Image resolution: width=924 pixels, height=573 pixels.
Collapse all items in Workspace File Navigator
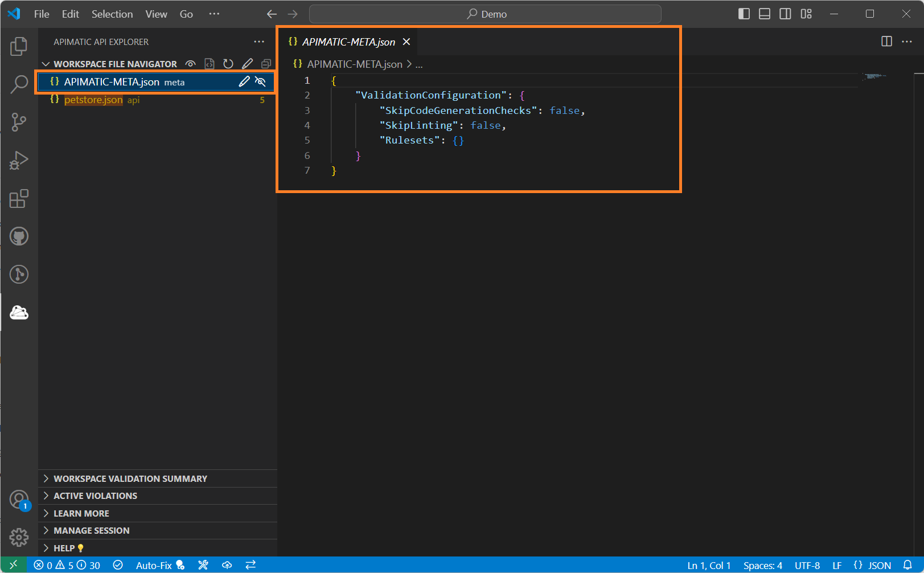[x=266, y=64]
